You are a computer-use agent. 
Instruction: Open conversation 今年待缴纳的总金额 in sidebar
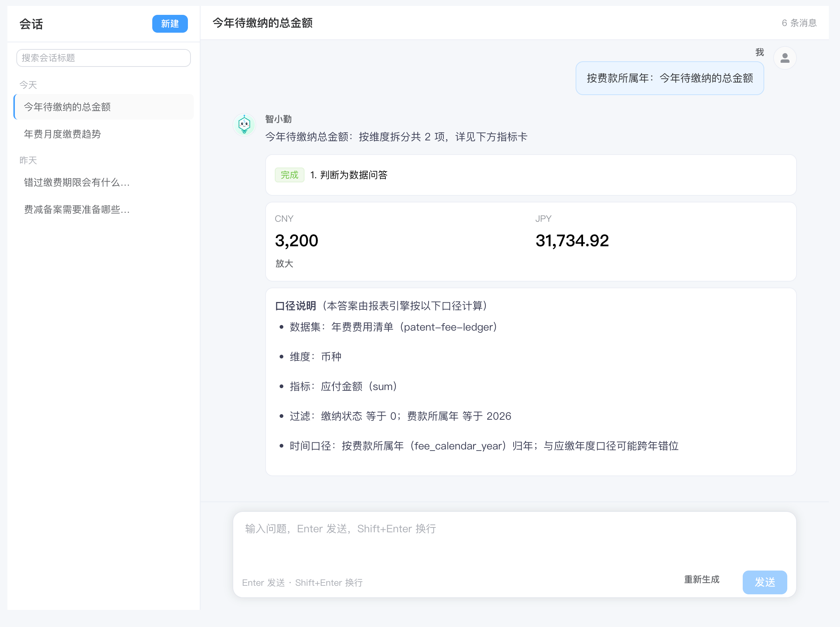104,107
